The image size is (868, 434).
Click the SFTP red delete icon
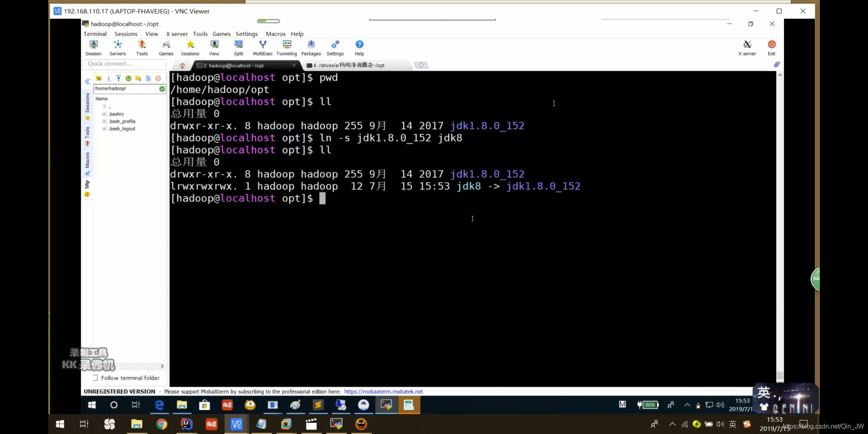coord(158,78)
